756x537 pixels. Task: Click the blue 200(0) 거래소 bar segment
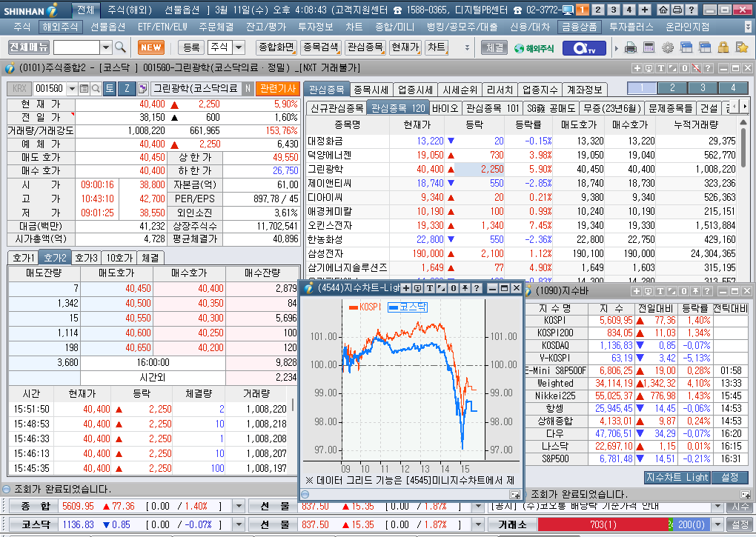[x=691, y=524]
